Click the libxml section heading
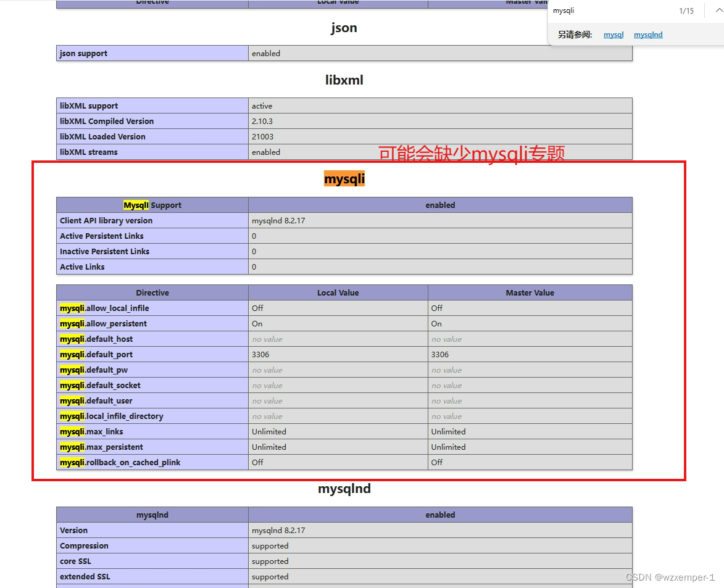The image size is (724, 588). coord(344,80)
